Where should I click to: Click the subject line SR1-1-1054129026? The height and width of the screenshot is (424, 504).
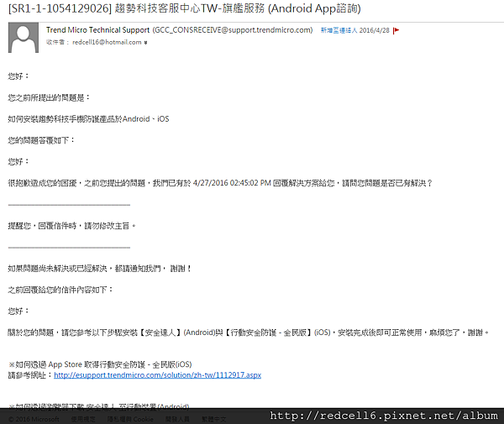click(185, 8)
